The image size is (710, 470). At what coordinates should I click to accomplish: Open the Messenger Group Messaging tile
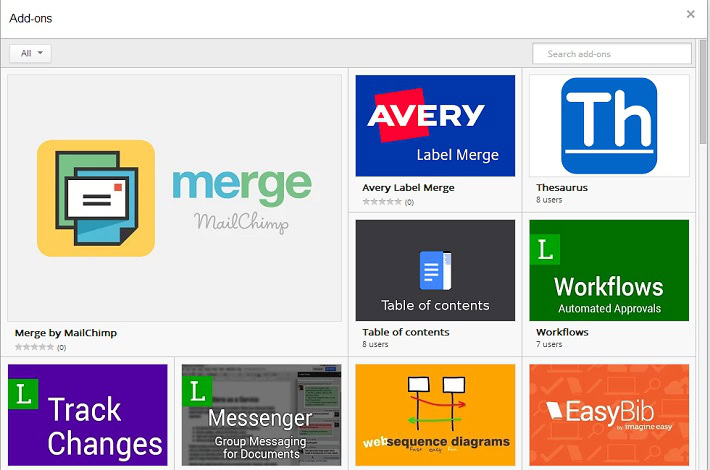(x=261, y=415)
